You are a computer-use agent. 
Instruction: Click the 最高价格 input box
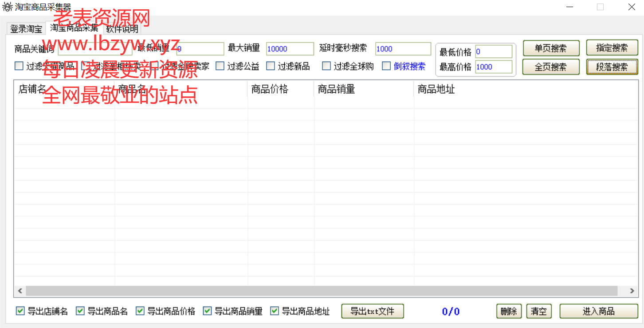point(493,67)
